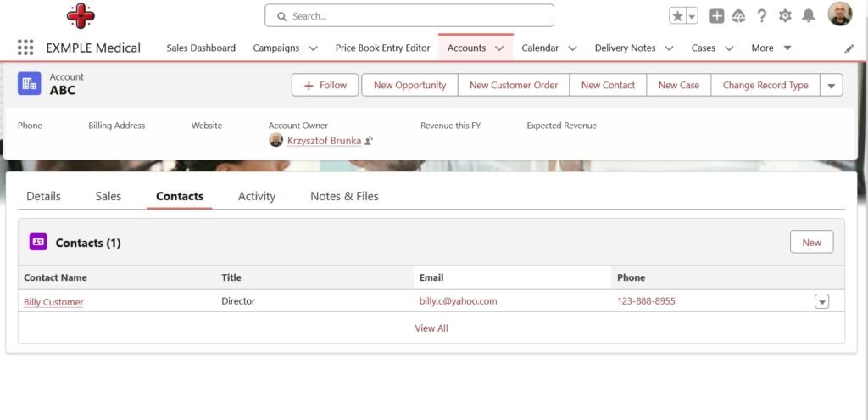Show more actions beside Change Record Type
Image resolution: width=868 pixels, height=420 pixels.
click(832, 85)
